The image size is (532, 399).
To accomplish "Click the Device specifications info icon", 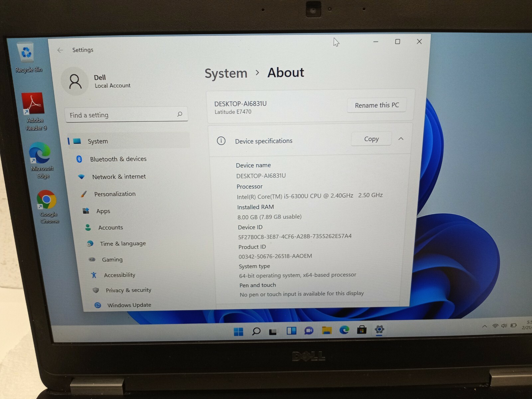I will [221, 141].
